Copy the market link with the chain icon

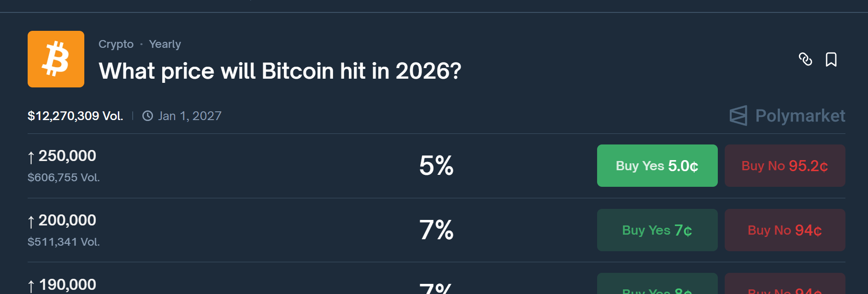pyautogui.click(x=805, y=59)
